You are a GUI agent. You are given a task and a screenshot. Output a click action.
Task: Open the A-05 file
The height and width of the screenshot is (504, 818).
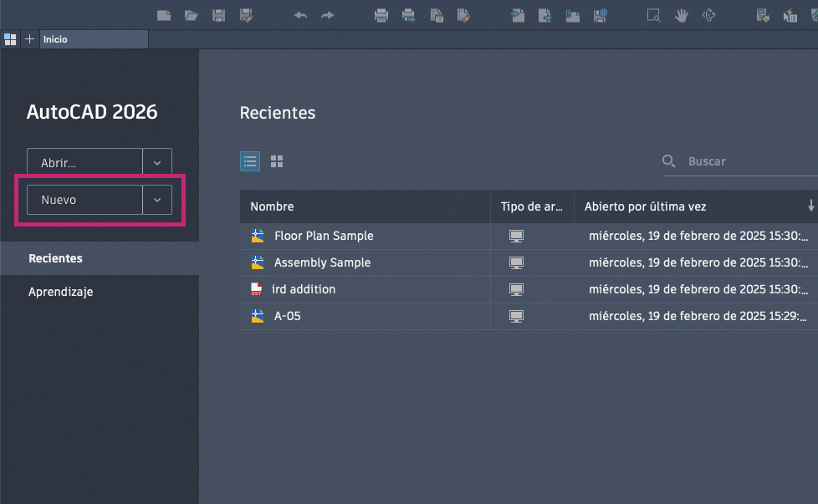click(288, 316)
